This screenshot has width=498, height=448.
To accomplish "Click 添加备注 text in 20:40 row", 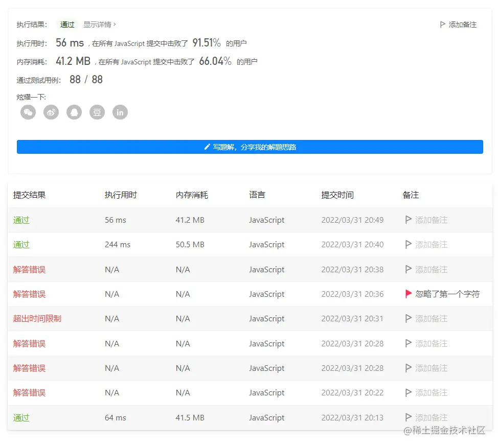I will tap(432, 245).
